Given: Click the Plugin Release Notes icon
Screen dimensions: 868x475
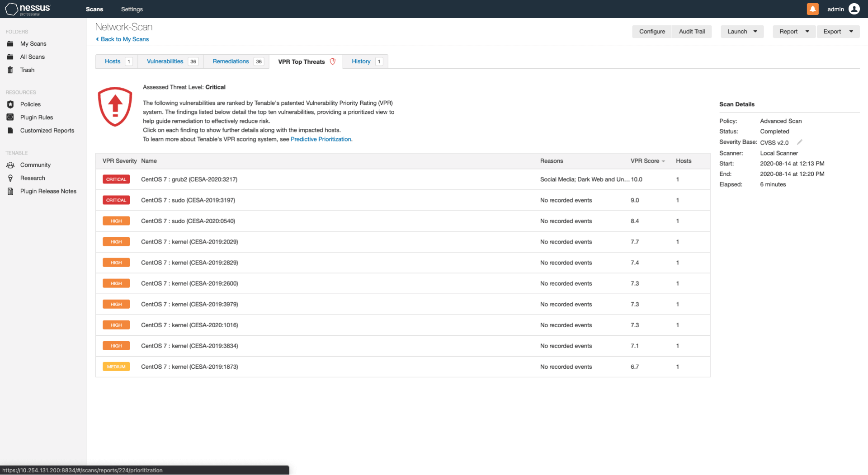Looking at the screenshot, I should [10, 191].
